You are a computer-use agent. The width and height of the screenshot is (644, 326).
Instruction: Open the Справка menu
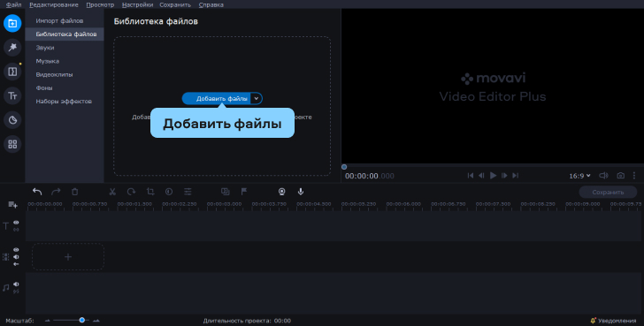(x=211, y=4)
